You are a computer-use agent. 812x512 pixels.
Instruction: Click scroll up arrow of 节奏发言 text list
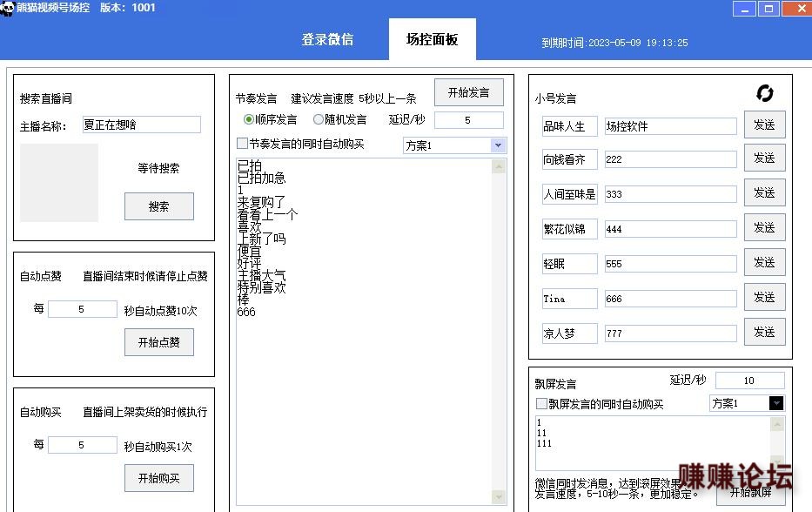(499, 166)
